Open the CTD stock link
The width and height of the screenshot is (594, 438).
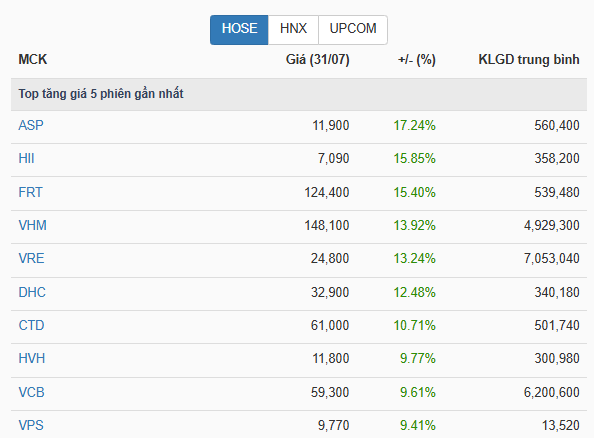[31, 325]
